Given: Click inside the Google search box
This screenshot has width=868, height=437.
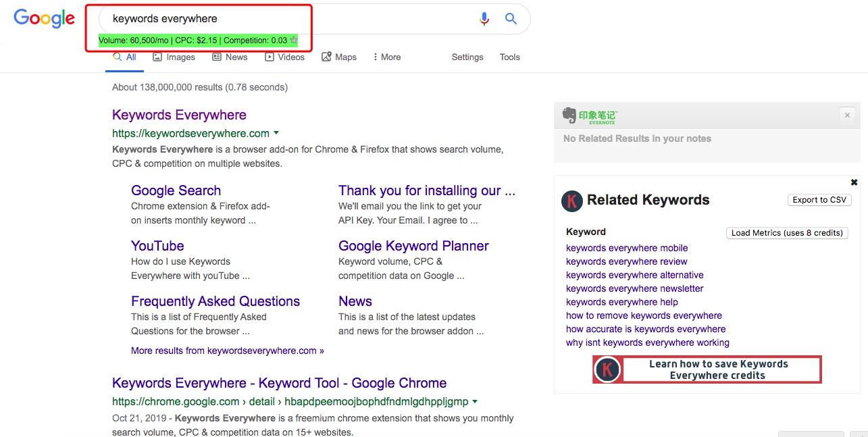Looking at the screenshot, I should [284, 19].
